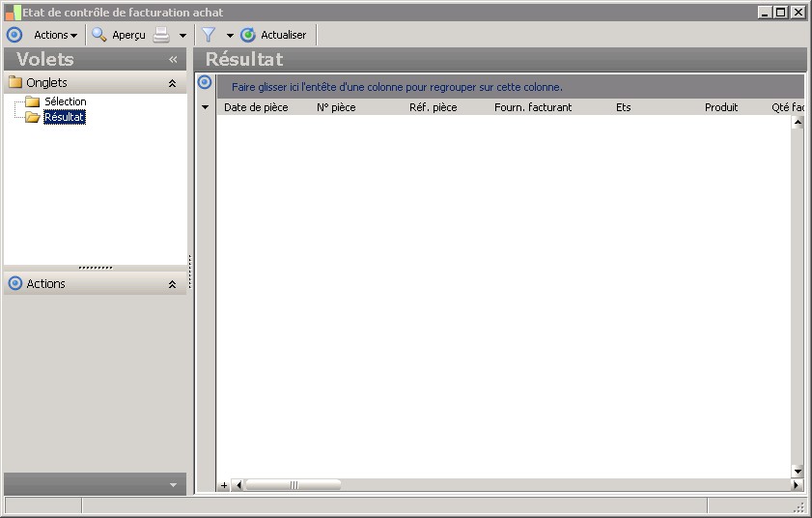Open the print options dropdown arrow
Screen dimensions: 812x518
pos(182,35)
